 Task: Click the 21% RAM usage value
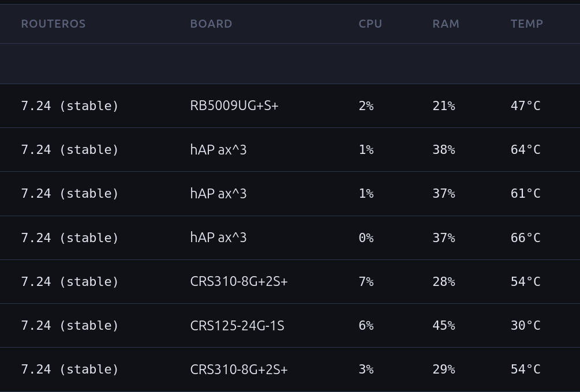[x=444, y=105]
